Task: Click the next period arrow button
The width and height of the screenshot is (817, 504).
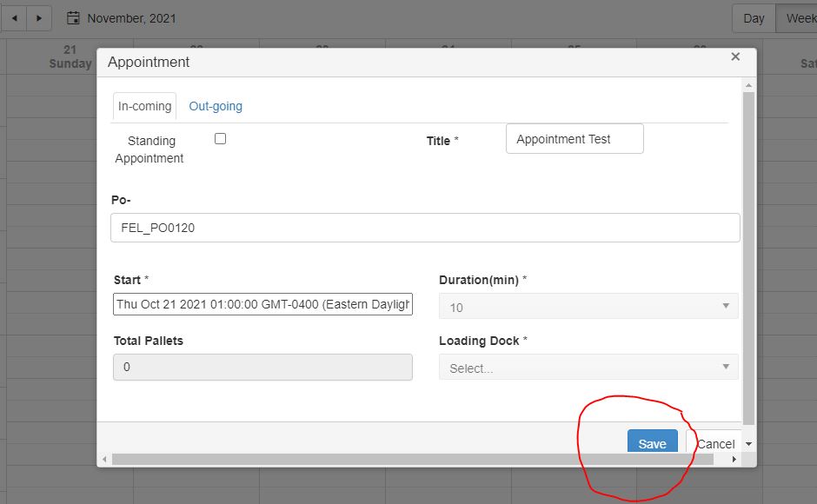Action: tap(38, 18)
